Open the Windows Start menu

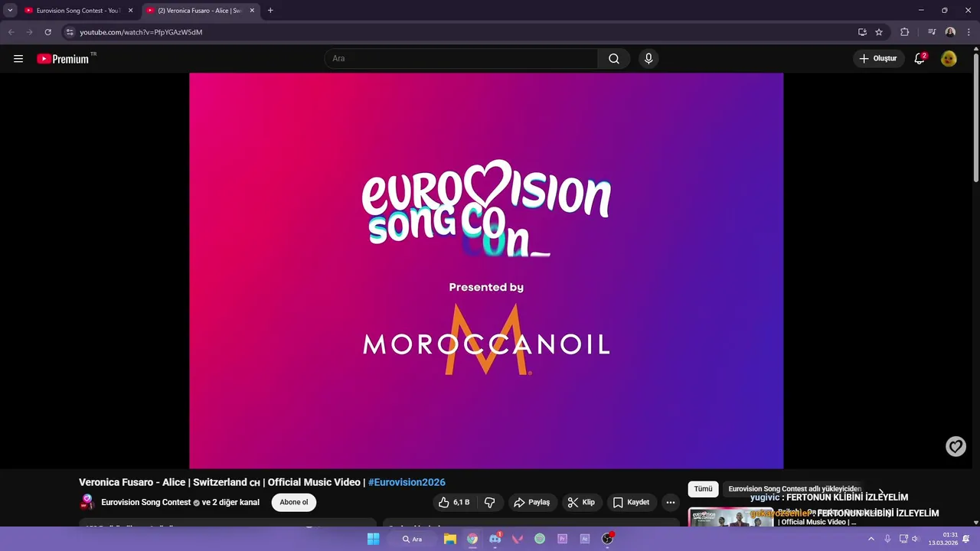pos(373,539)
